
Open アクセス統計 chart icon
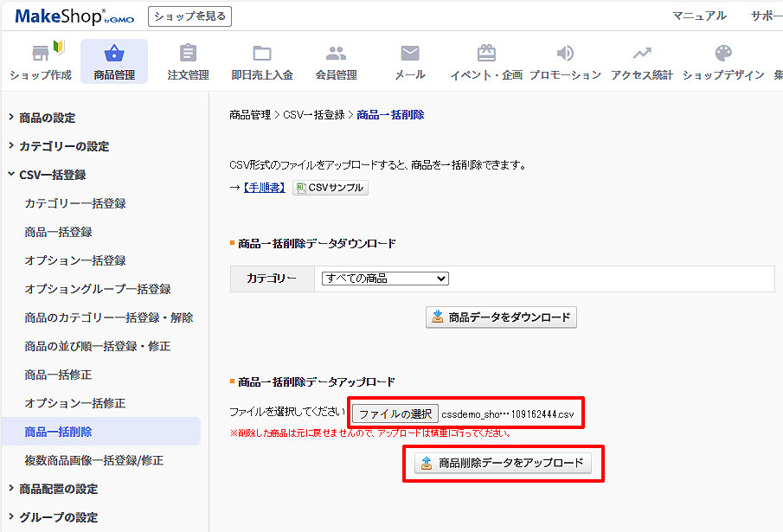pos(641,54)
